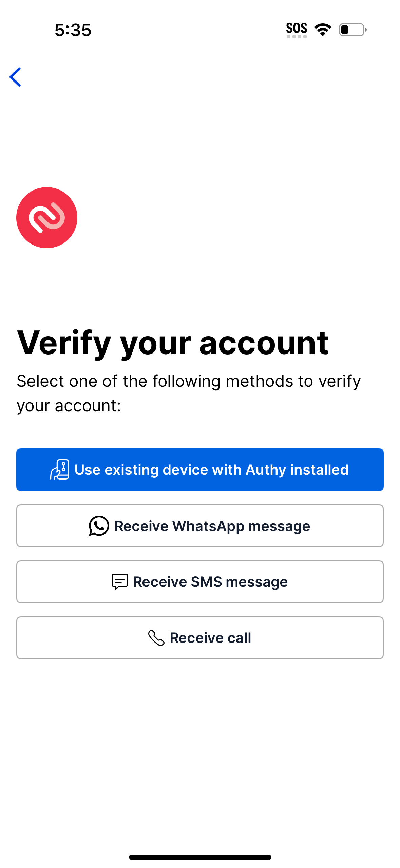Select the "Receive SMS message" option
Image resolution: width=400 pixels, height=868 pixels.
click(x=200, y=581)
